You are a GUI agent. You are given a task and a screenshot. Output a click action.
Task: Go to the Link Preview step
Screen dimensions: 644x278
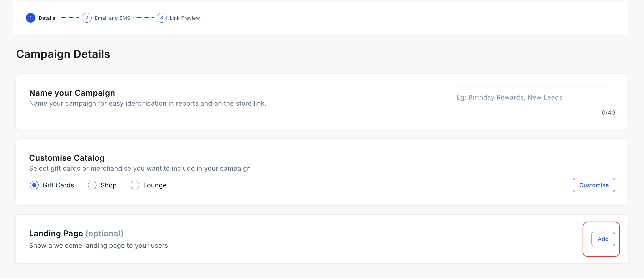tap(185, 18)
